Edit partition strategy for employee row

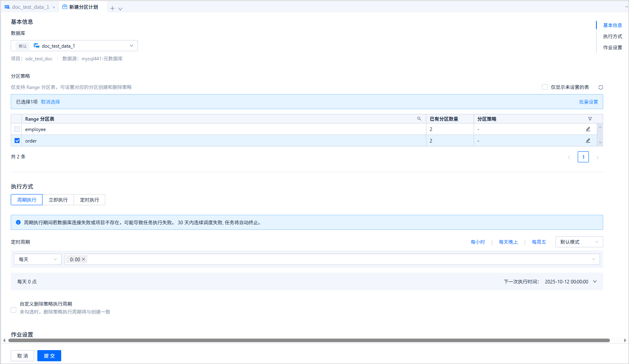pyautogui.click(x=588, y=129)
